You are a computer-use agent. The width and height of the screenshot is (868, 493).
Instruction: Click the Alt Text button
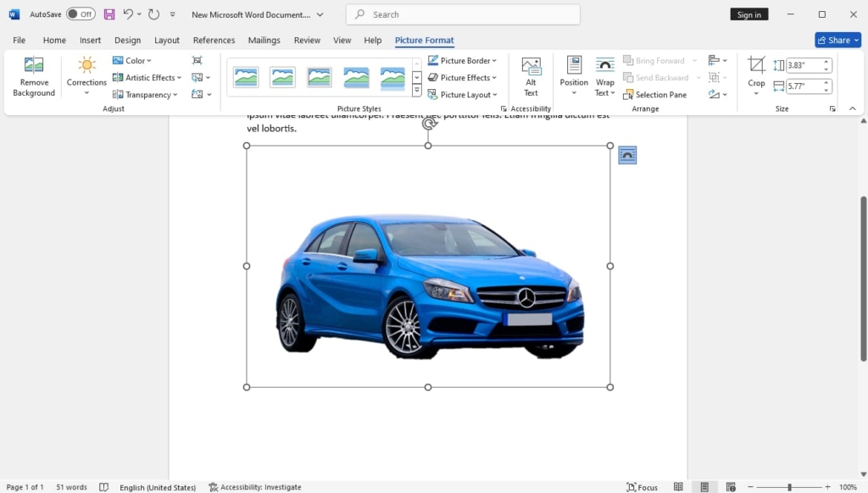click(x=531, y=77)
